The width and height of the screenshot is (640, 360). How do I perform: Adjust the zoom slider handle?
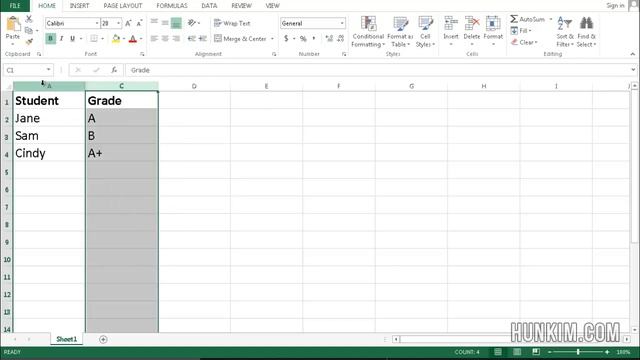click(x=578, y=352)
